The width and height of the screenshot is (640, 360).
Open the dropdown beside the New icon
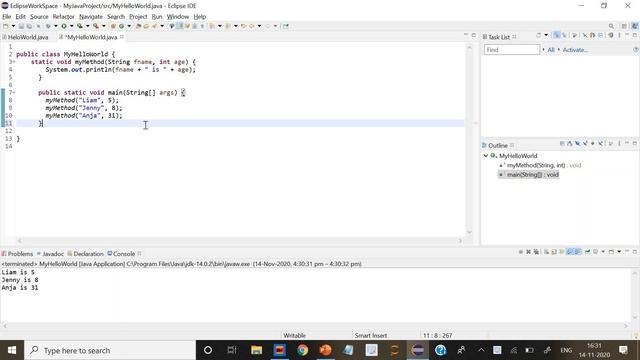click(13, 26)
